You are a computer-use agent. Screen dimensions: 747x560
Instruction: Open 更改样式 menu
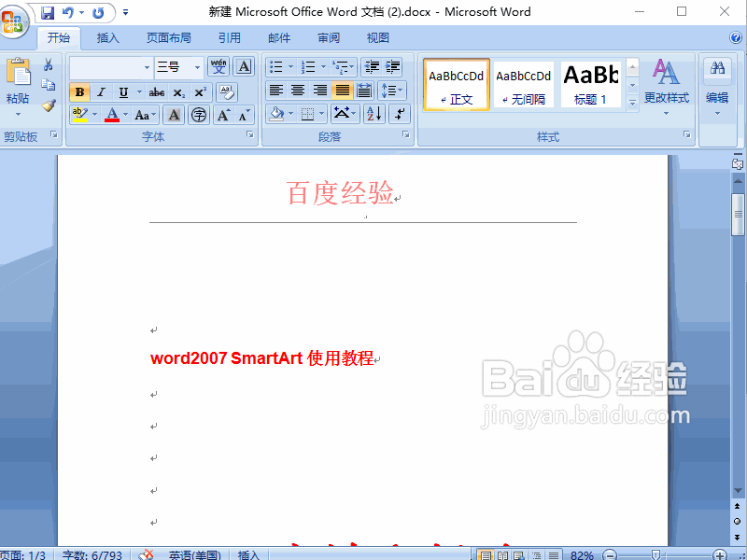tap(667, 87)
